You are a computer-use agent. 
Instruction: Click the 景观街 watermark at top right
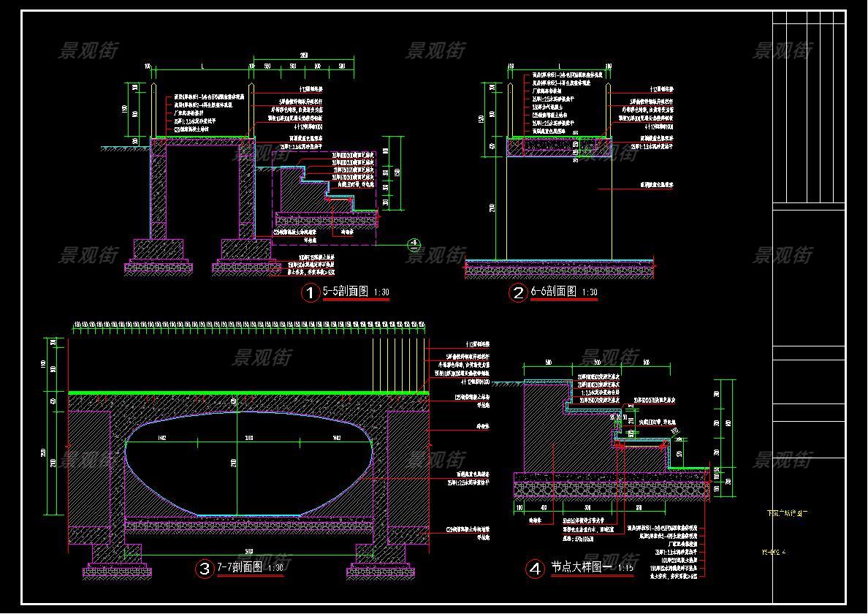tap(782, 50)
